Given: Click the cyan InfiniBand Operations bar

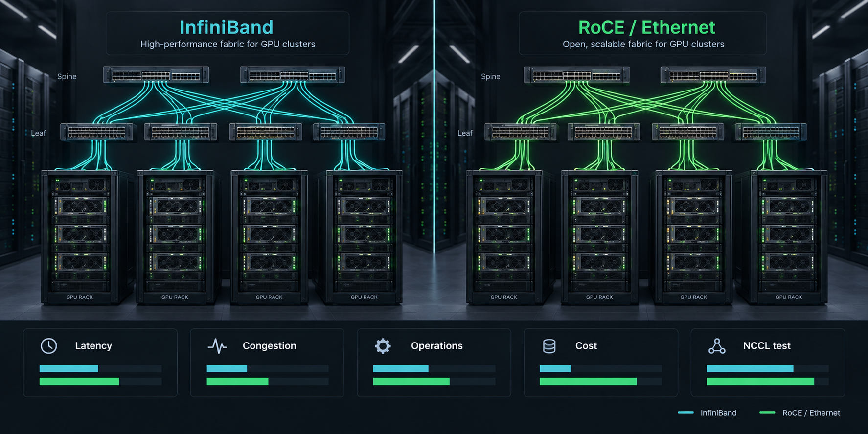Looking at the screenshot, I should click(401, 368).
